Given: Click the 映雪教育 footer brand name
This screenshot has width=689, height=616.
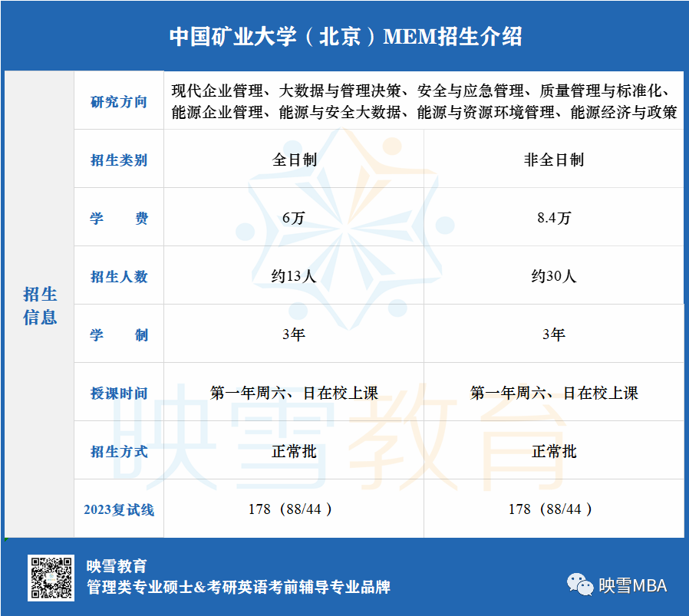Looking at the screenshot, I should (x=117, y=566).
